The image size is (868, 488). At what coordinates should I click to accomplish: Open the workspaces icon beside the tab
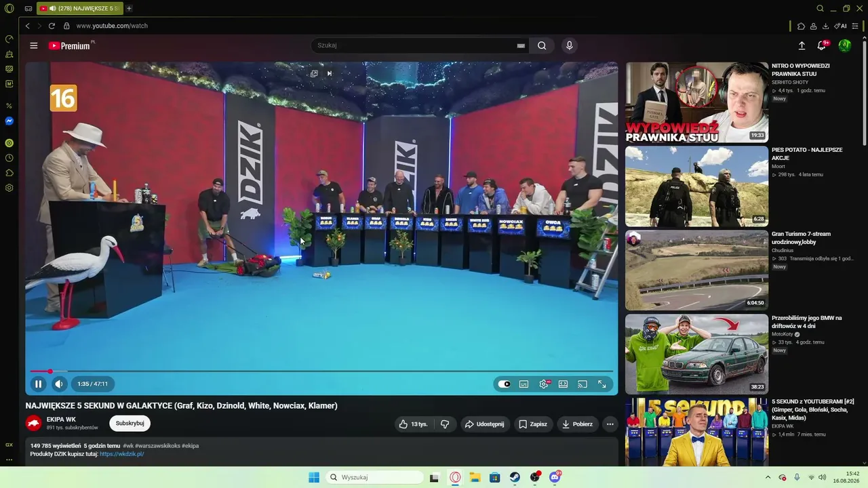tap(28, 9)
